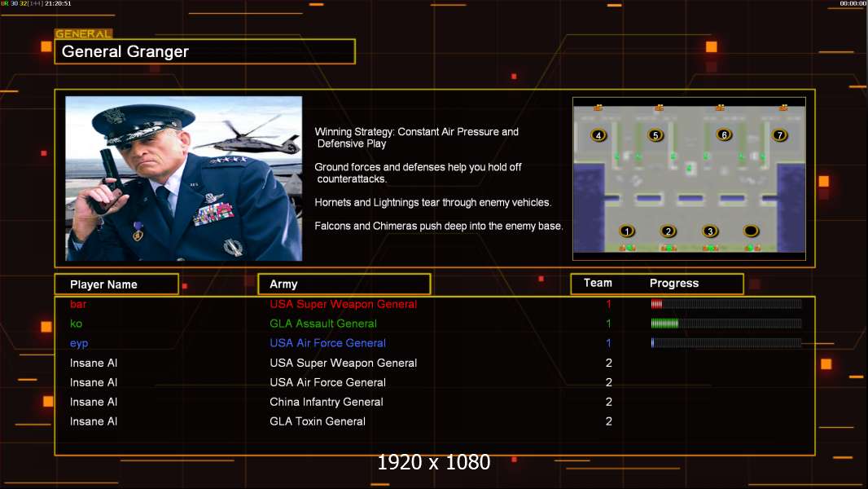
Task: Click start position 3 on the map
Action: point(710,231)
